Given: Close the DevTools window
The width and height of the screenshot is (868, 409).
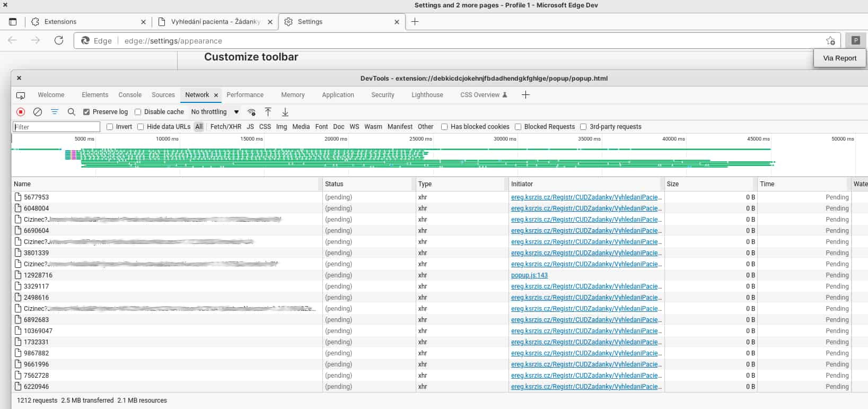Looking at the screenshot, I should coord(19,78).
